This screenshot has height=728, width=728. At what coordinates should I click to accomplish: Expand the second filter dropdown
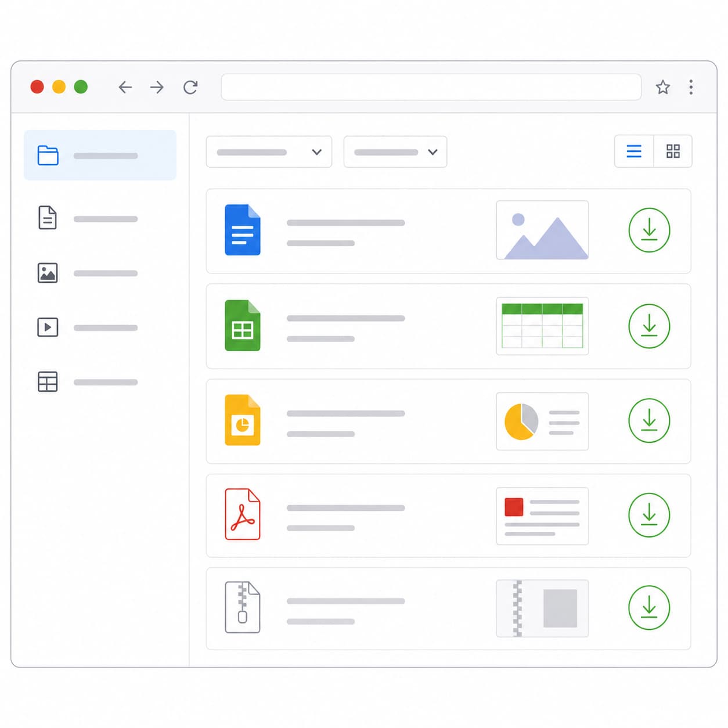point(395,152)
